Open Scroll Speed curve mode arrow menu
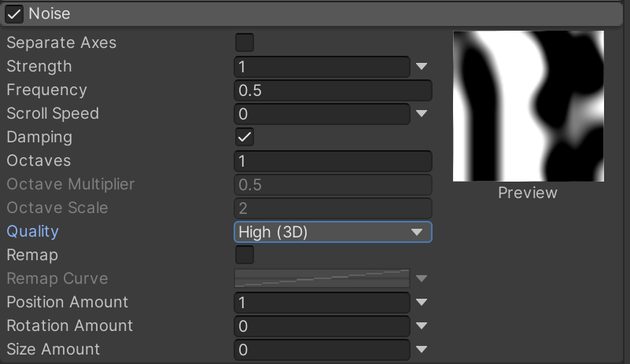This screenshot has height=364, width=630. pyautogui.click(x=422, y=114)
